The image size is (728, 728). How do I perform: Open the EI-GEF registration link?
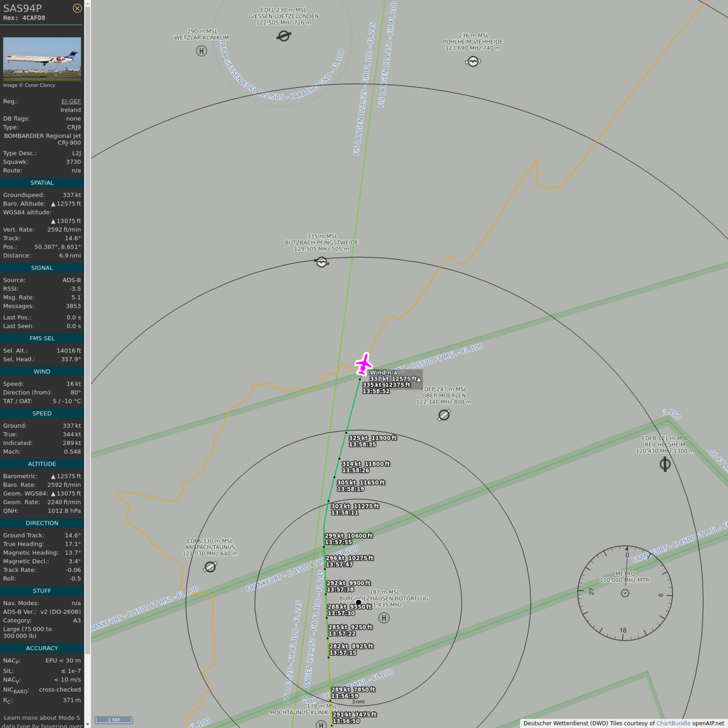click(71, 101)
